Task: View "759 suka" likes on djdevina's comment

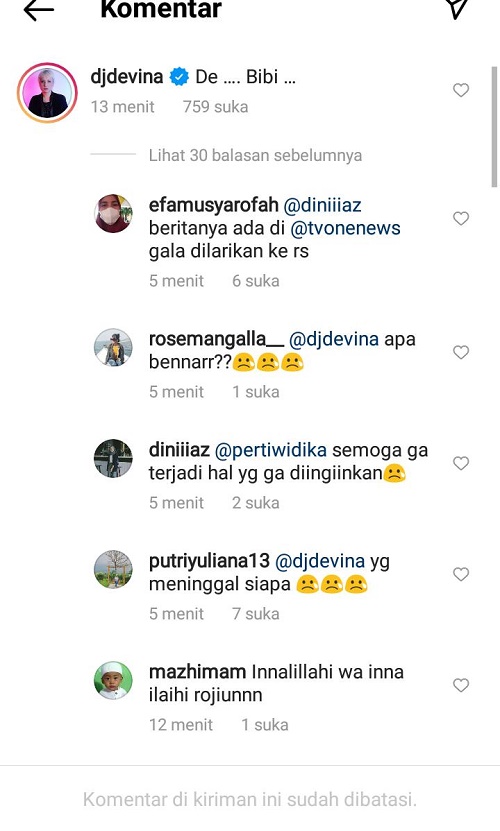Action: pos(215,107)
